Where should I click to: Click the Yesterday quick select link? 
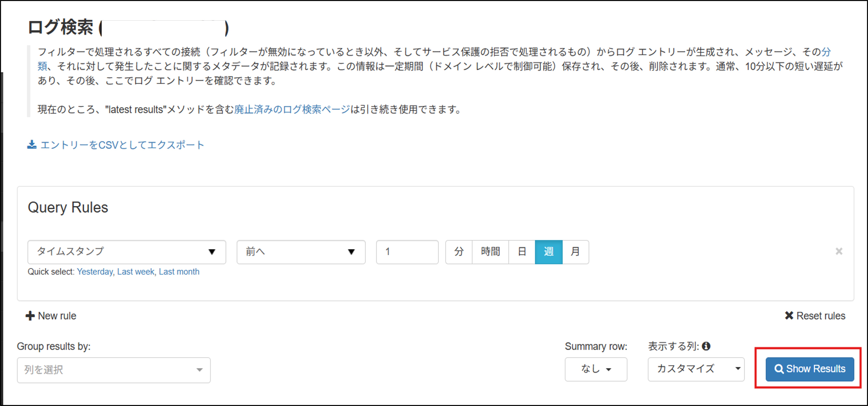tap(95, 272)
